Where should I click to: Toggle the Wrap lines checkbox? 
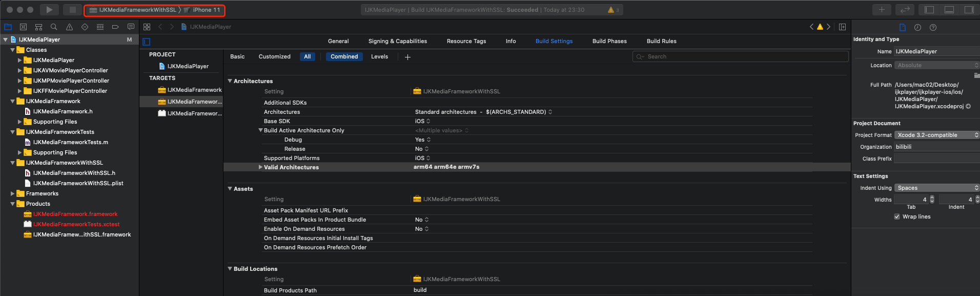[897, 216]
